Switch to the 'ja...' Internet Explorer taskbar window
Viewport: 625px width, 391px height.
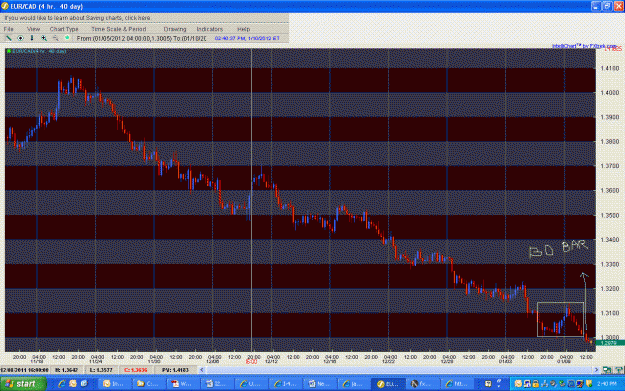pyautogui.click(x=353, y=384)
